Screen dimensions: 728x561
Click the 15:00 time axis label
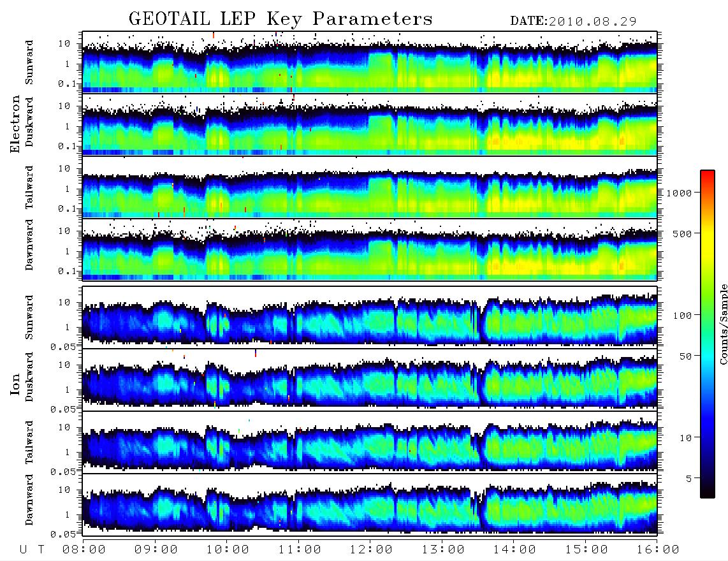586,550
